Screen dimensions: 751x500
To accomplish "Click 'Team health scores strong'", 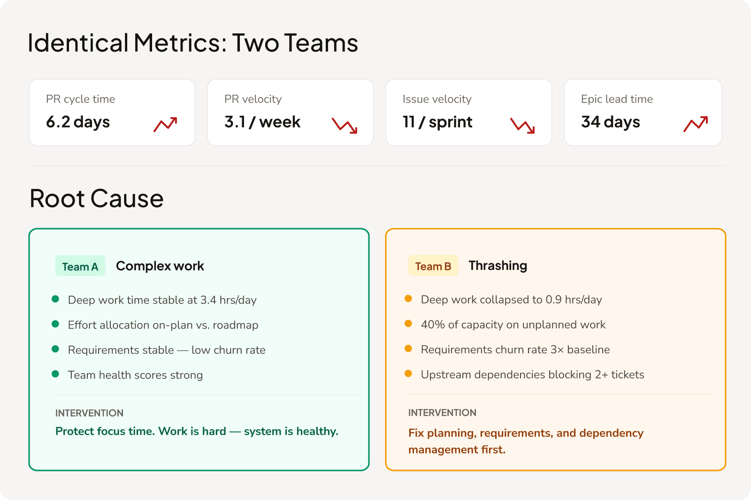I will pyautogui.click(x=136, y=375).
